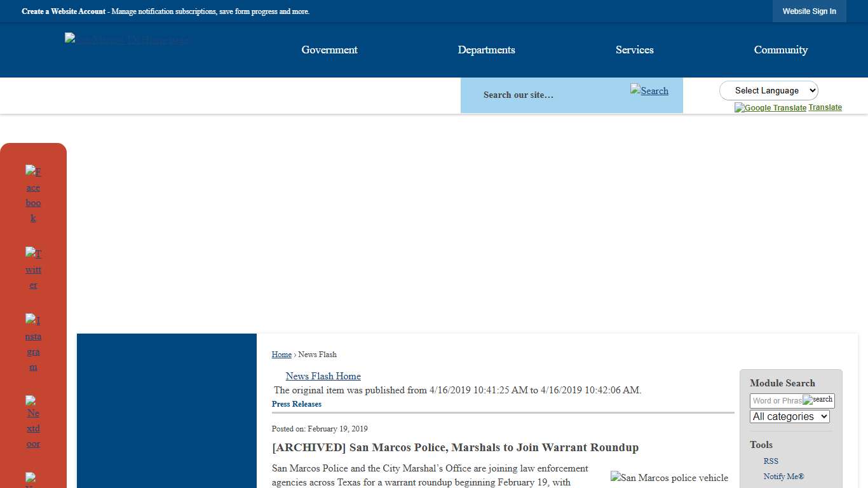Image resolution: width=868 pixels, height=488 pixels.
Task: Click the site Search icon button
Action: tap(649, 90)
